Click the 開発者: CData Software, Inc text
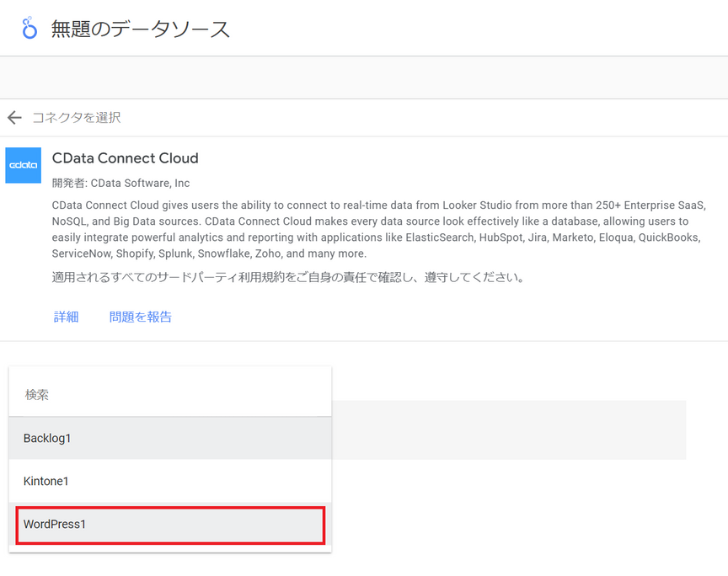 (120, 183)
